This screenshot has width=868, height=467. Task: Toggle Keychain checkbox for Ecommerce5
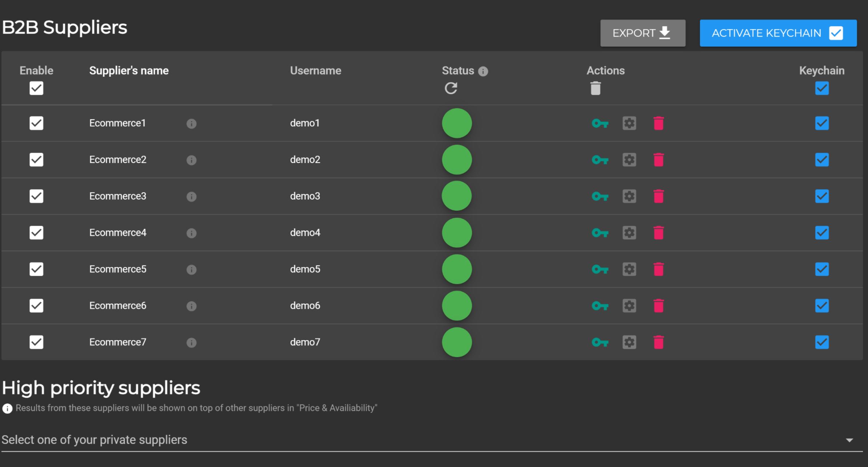coord(822,270)
